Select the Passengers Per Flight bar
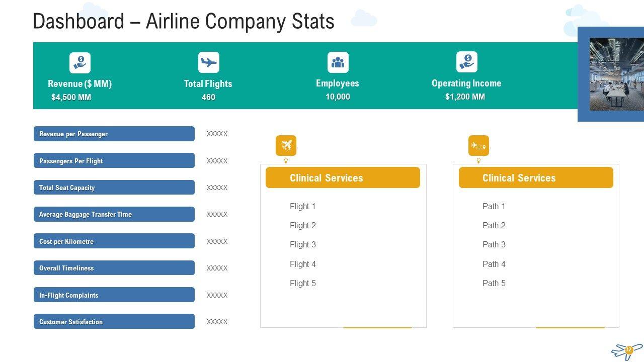This screenshot has width=644, height=362. (114, 161)
